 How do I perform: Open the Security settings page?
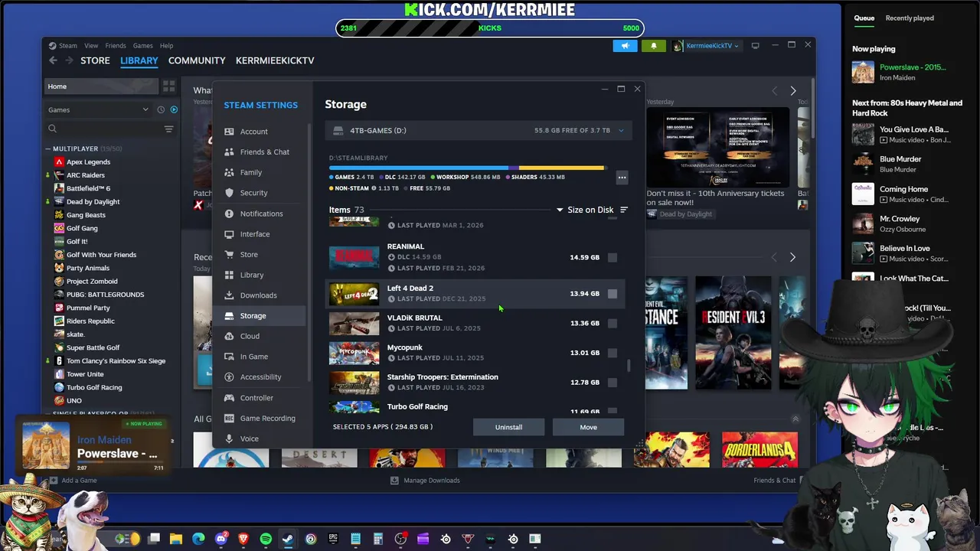click(262, 193)
